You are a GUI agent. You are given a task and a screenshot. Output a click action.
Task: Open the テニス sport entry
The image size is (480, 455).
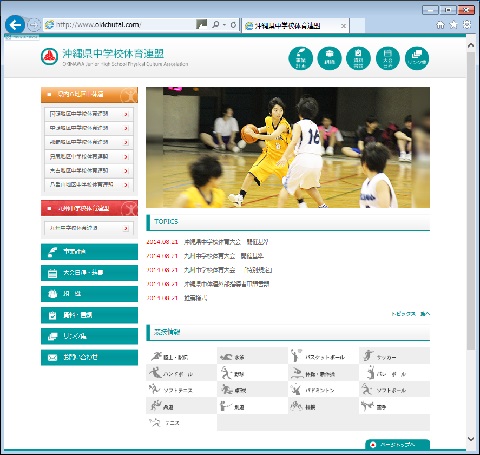(182, 422)
